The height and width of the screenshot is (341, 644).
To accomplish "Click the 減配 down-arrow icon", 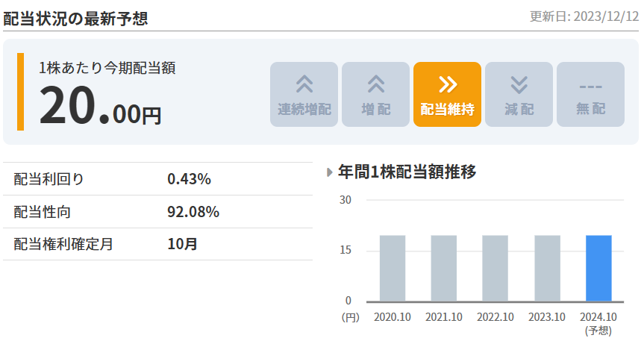I will coord(519,84).
